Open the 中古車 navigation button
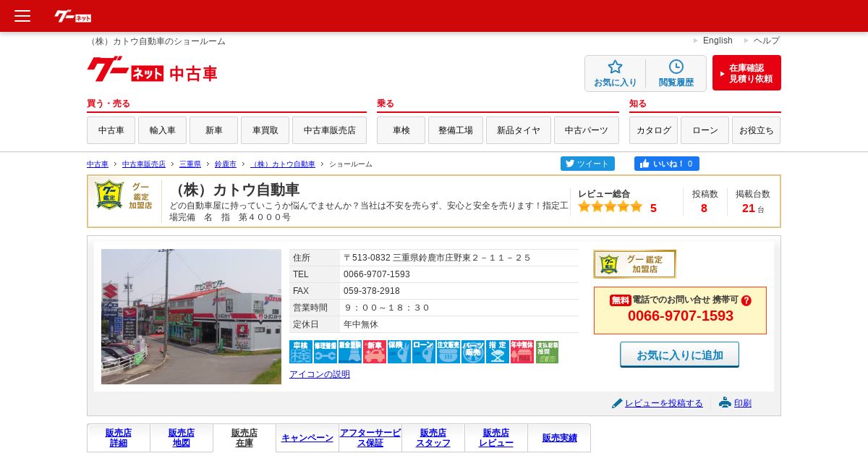Viewport: 868px width, 456px height. click(111, 130)
